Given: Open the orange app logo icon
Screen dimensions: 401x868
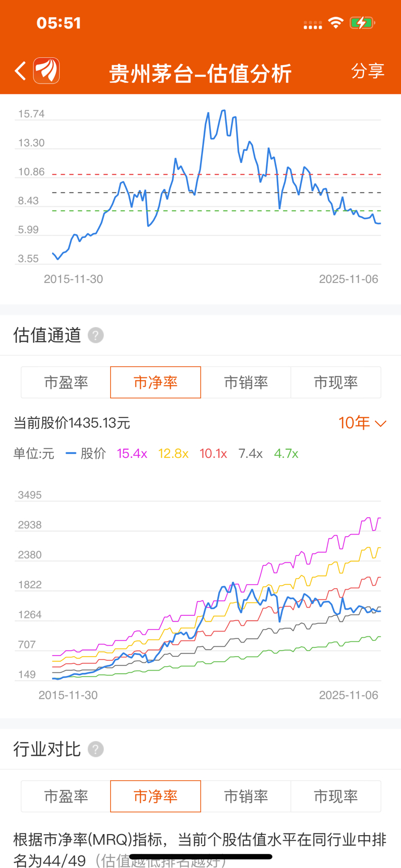Looking at the screenshot, I should click(46, 71).
